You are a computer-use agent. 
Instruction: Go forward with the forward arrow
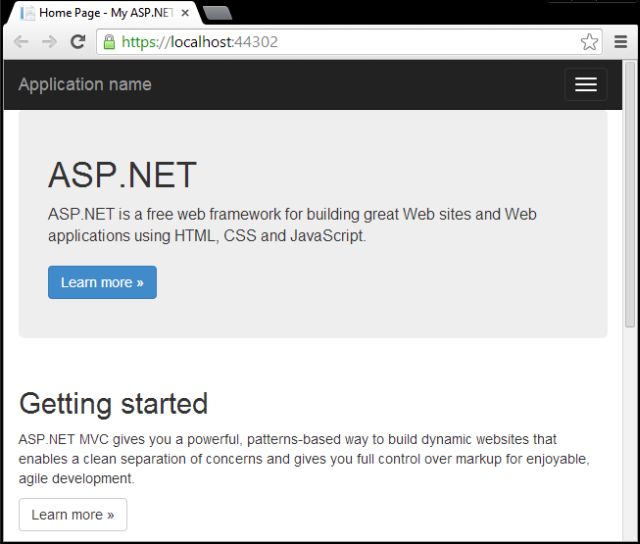point(49,42)
